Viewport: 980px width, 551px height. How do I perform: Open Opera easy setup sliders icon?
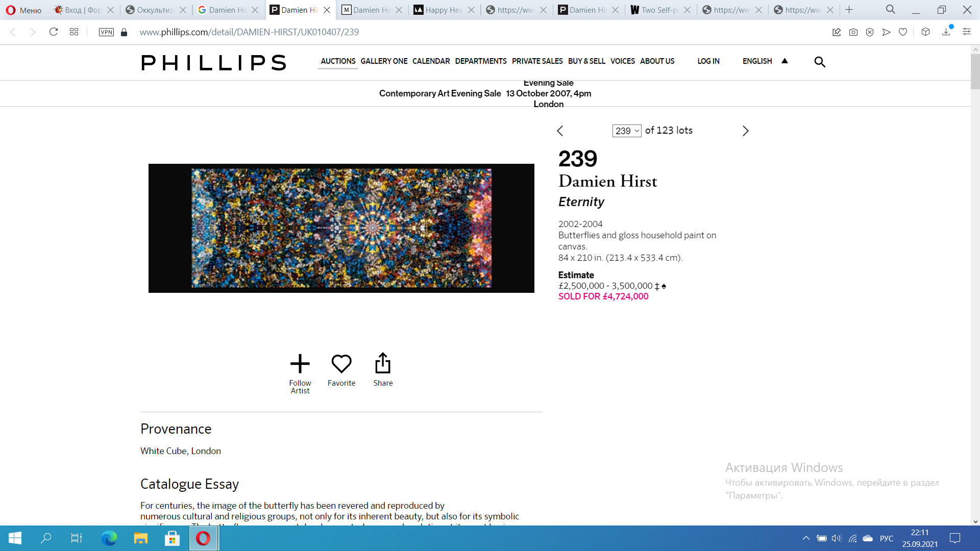tap(967, 32)
